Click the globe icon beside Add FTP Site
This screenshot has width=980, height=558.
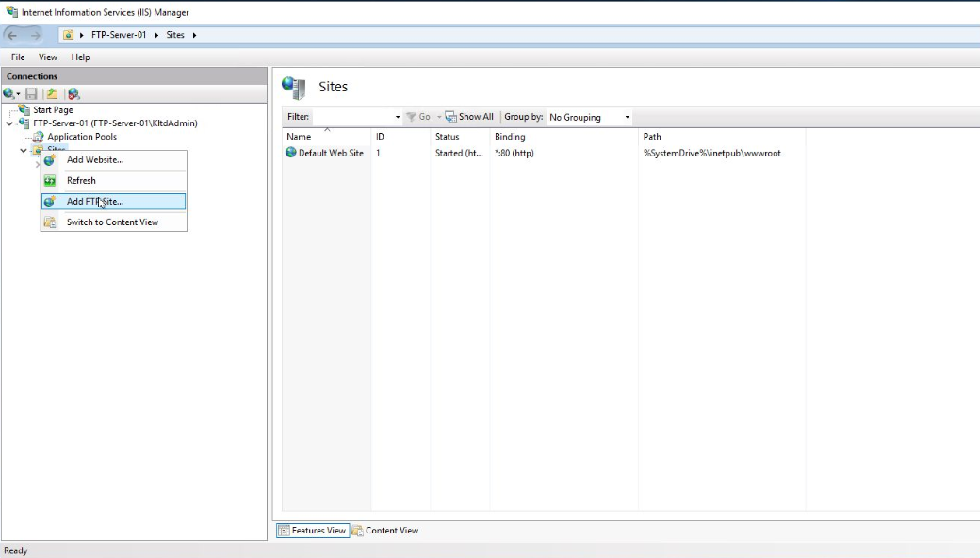(x=49, y=201)
